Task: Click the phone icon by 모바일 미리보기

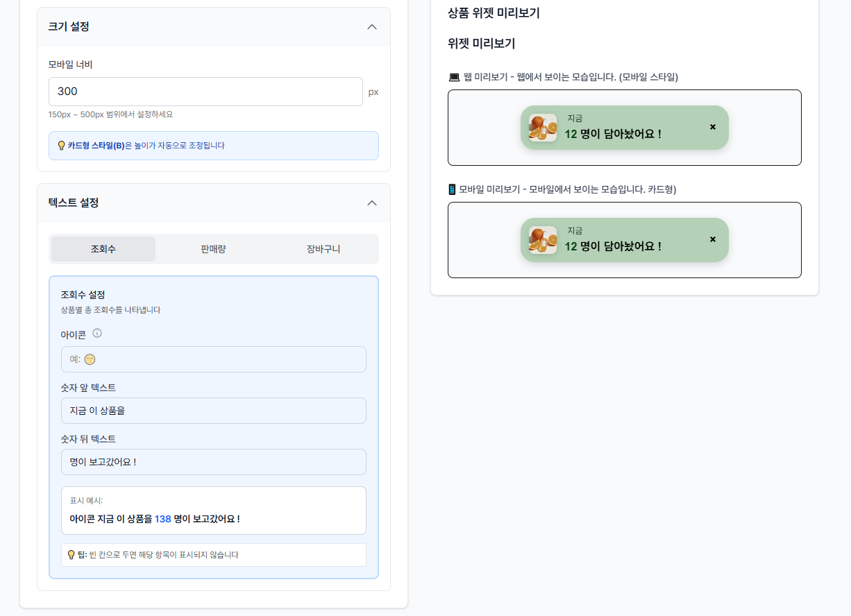Action: 453,189
